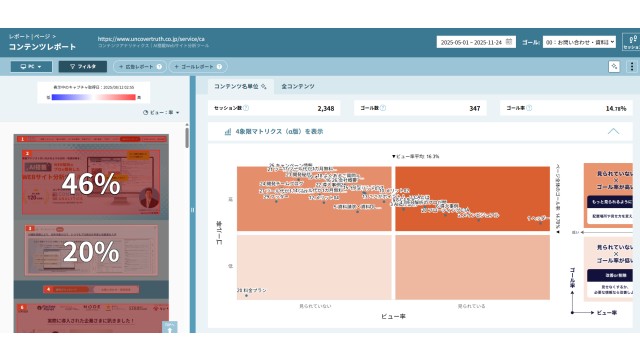The width and height of the screenshot is (640, 360).
Task: Click the page preview scrollbar
Action: [187, 138]
